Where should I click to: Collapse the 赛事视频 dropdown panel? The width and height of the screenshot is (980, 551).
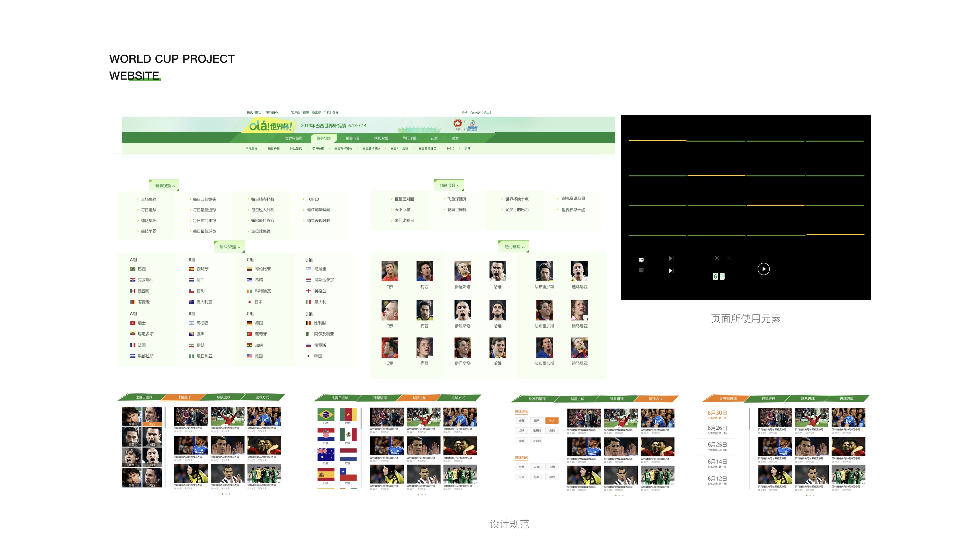coord(164,186)
